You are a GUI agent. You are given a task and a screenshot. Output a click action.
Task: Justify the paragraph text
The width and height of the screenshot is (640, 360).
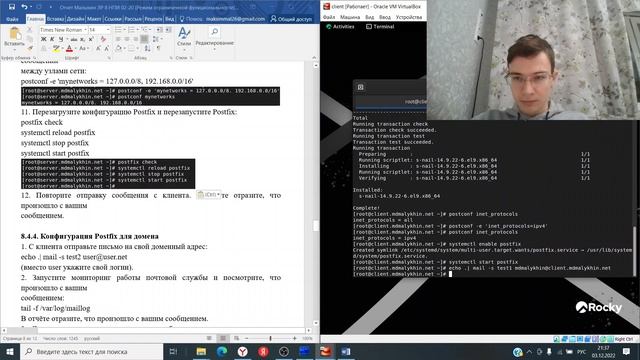144,39
